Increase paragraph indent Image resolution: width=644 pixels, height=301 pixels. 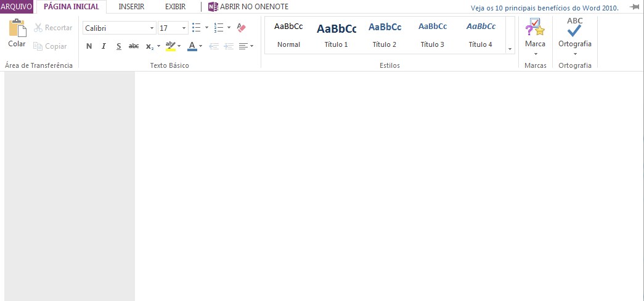tap(229, 46)
